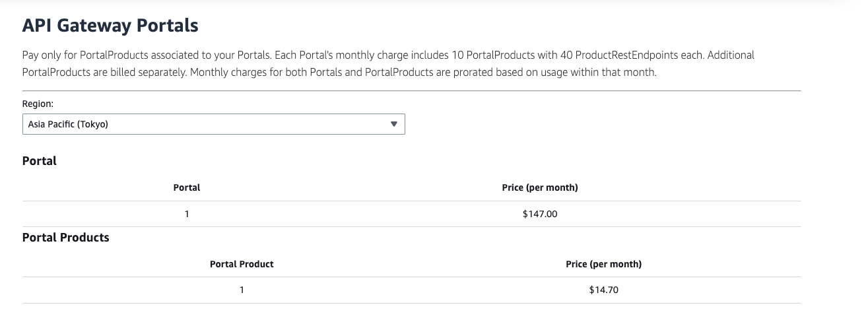Click 'Price (per month)' header in Portal Products table

(x=603, y=264)
